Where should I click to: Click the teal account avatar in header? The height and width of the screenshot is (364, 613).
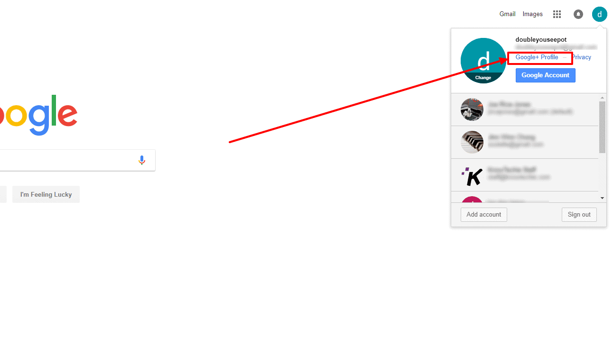tap(599, 14)
